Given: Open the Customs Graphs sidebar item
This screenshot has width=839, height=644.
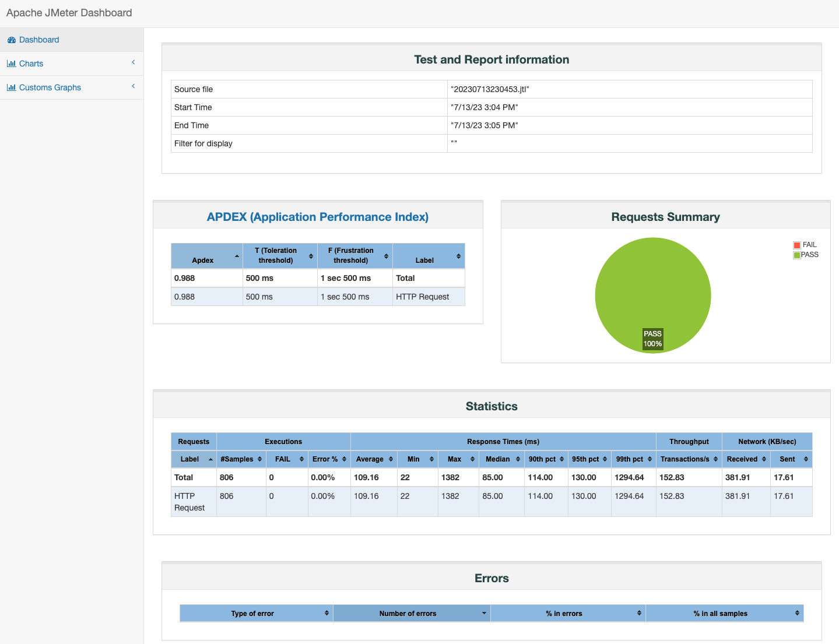Looking at the screenshot, I should 72,87.
